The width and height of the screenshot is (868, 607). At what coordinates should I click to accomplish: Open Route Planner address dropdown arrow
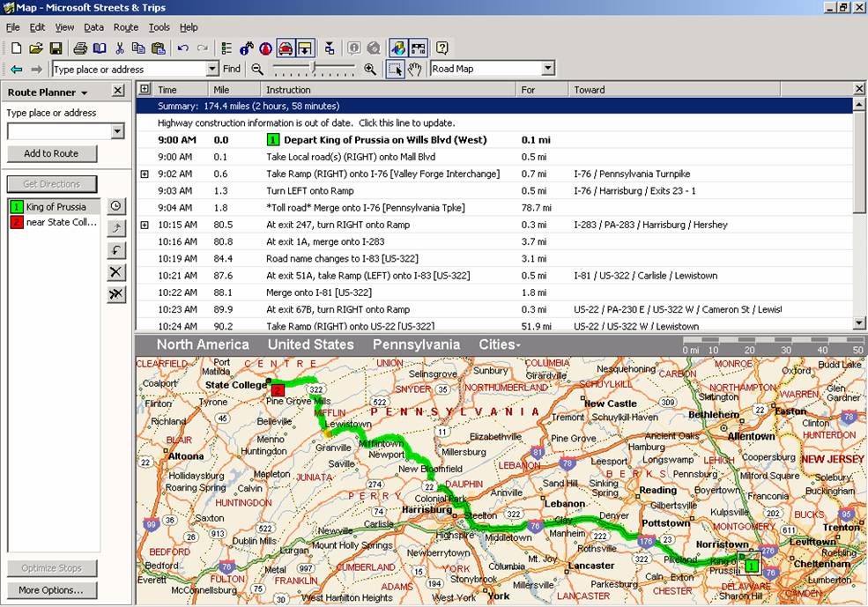(x=117, y=131)
